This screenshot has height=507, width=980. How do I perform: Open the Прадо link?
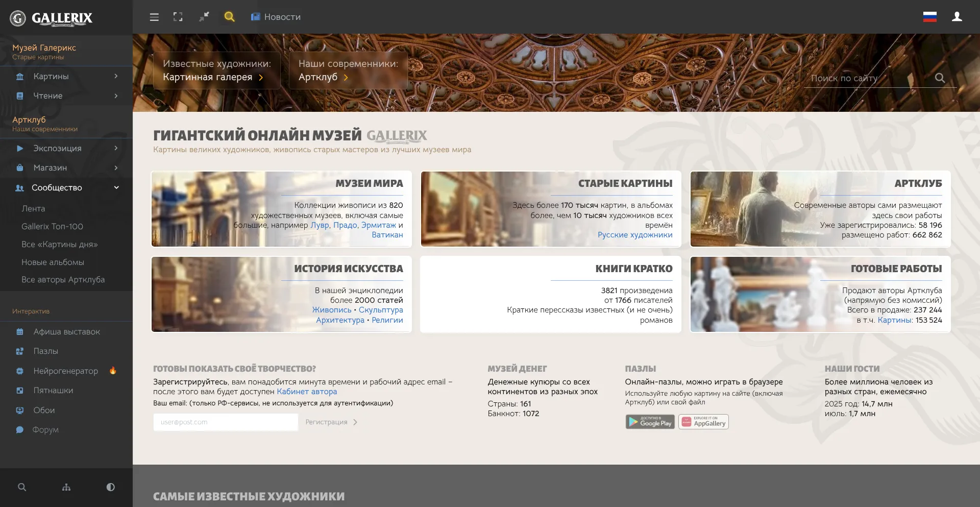point(345,225)
